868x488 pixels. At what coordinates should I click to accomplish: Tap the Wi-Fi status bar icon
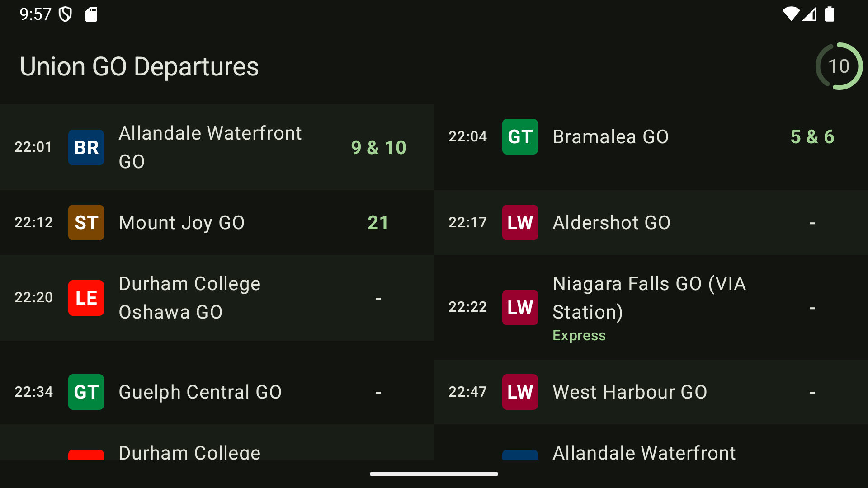[791, 14]
